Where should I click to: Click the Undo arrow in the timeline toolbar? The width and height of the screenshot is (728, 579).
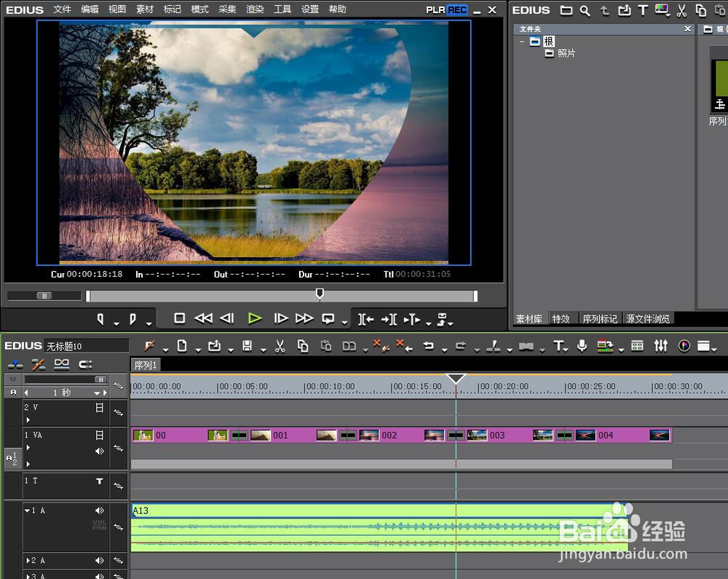(429, 346)
